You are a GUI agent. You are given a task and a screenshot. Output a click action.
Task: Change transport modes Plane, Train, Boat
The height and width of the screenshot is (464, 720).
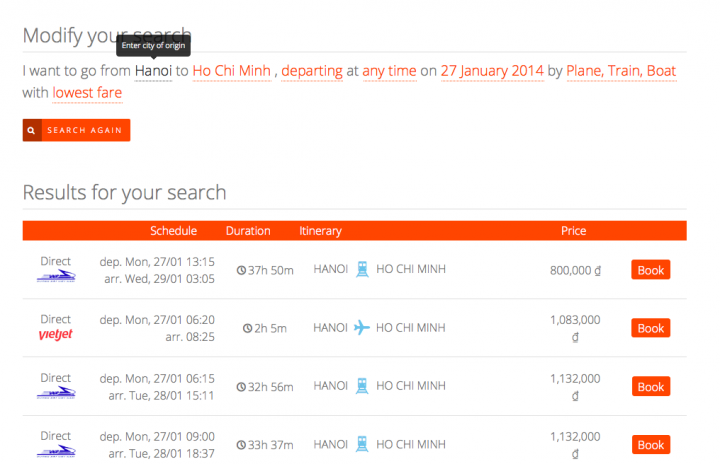pyautogui.click(x=621, y=71)
